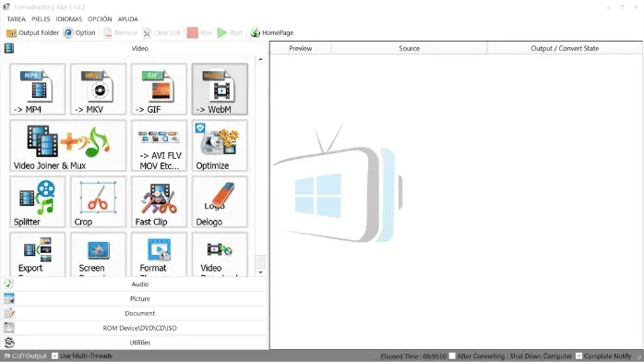The height and width of the screenshot is (362, 644).
Task: Open the -> AVI FLV MOV Etc. converter
Action: tap(159, 146)
